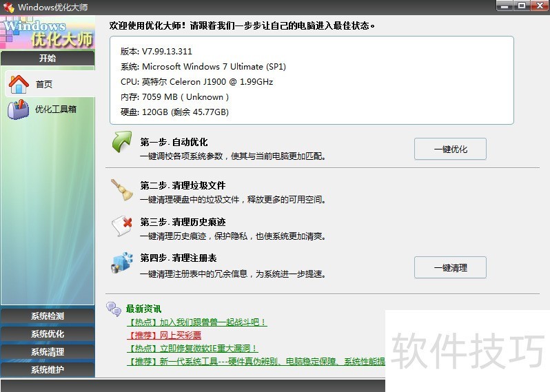
Task: Click the 一键清理注册表中的冗余信息 description
Action: click(233, 274)
